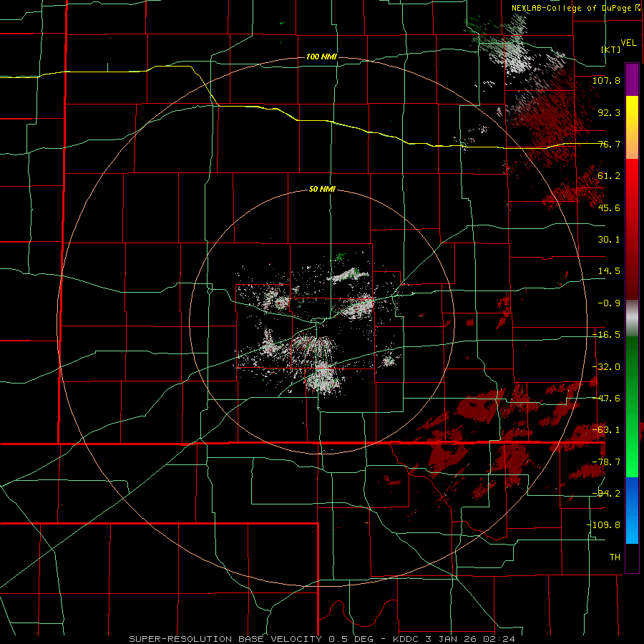Viewport: 644px width, 644px height.
Task: Click the 61.2 legend value
Action: coord(609,176)
